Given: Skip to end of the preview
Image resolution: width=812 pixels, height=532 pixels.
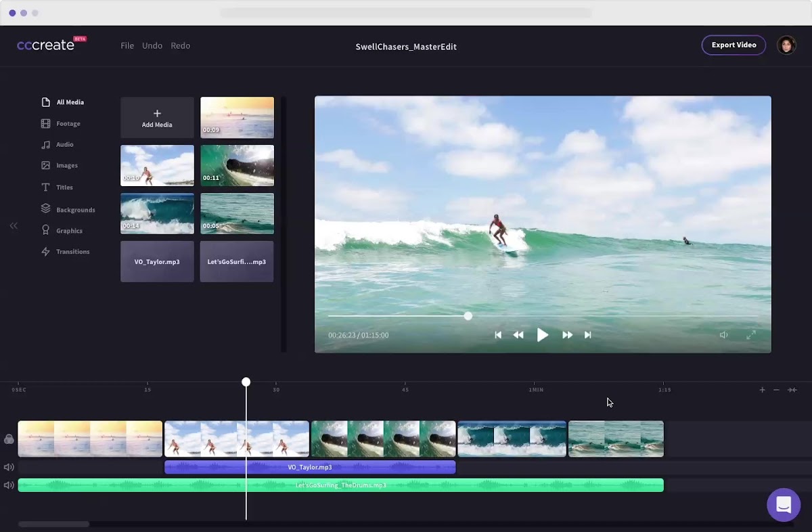Looking at the screenshot, I should tap(587, 335).
